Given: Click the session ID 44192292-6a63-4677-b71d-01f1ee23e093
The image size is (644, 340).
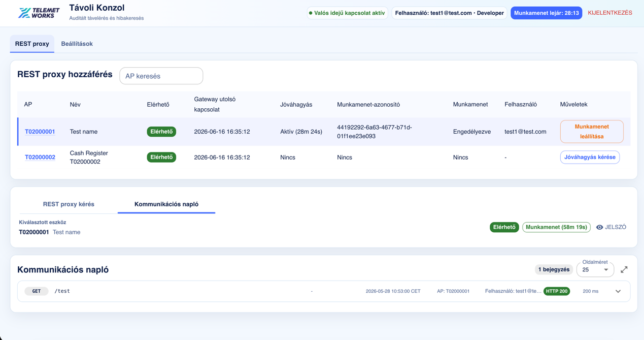Looking at the screenshot, I should (x=375, y=132).
